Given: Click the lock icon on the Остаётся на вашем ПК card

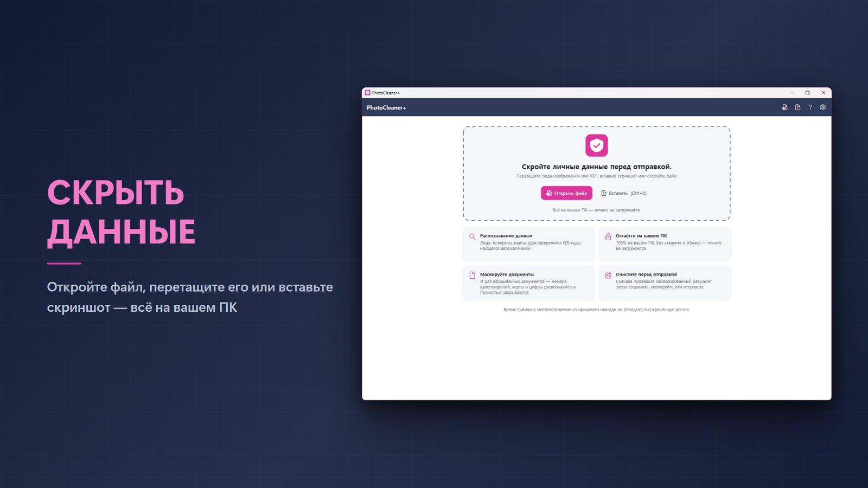Looking at the screenshot, I should [x=608, y=236].
